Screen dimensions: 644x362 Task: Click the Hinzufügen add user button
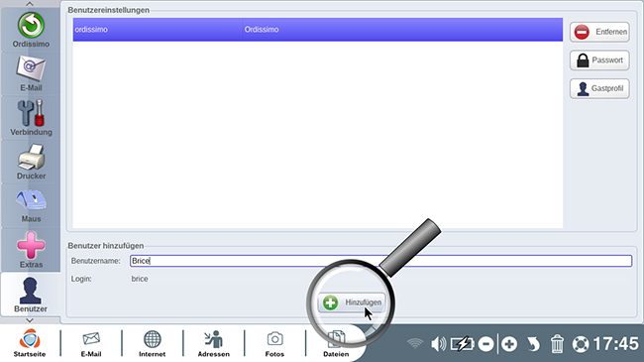[352, 302]
